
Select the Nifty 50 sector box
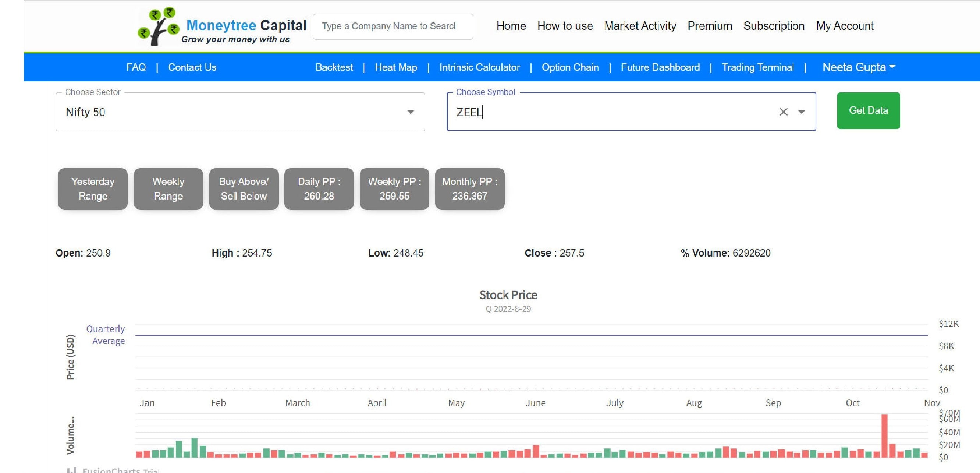click(x=240, y=112)
